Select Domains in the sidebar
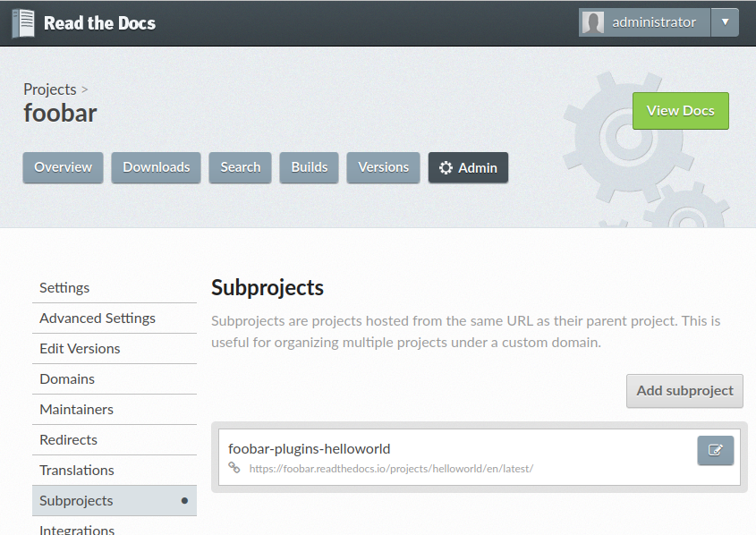This screenshot has height=535, width=756. [115, 378]
